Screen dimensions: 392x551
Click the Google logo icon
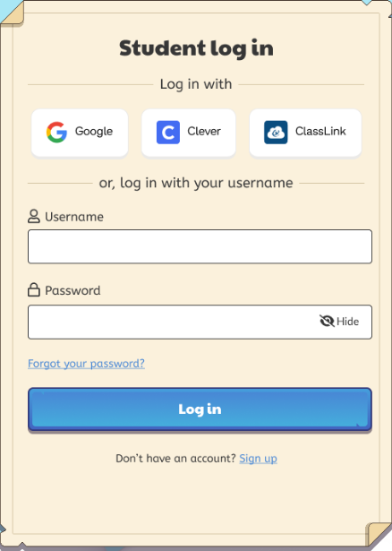click(56, 132)
